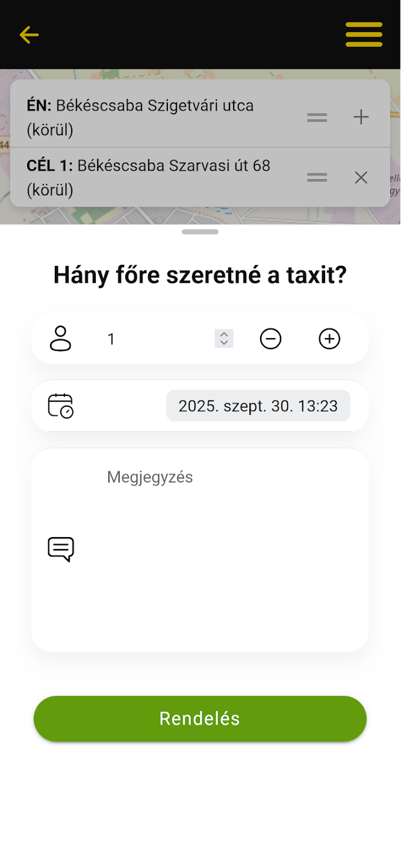The width and height of the screenshot is (401, 868).
Task: Tap the bottom sheet drag handle
Action: [x=200, y=232]
